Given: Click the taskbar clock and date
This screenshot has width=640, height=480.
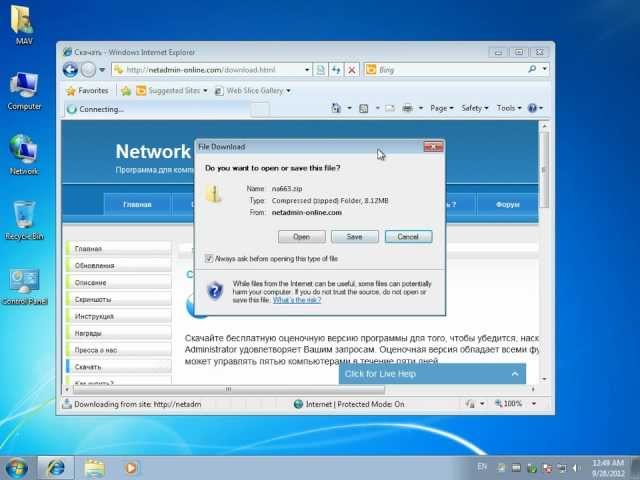Looking at the screenshot, I should coord(608,468).
